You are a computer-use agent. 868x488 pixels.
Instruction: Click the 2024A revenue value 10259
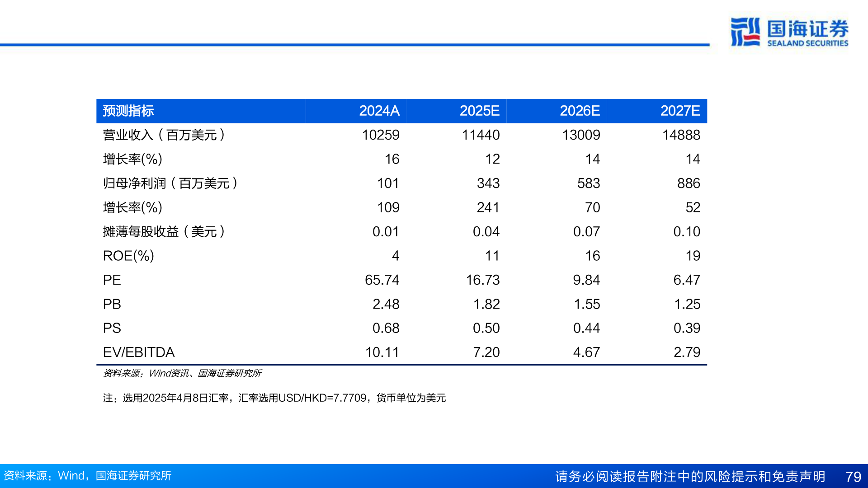point(380,135)
